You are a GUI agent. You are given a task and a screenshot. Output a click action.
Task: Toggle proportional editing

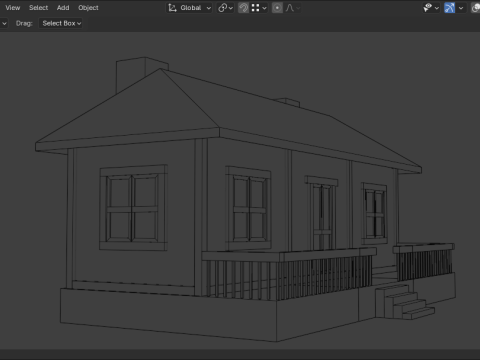pyautogui.click(x=277, y=8)
